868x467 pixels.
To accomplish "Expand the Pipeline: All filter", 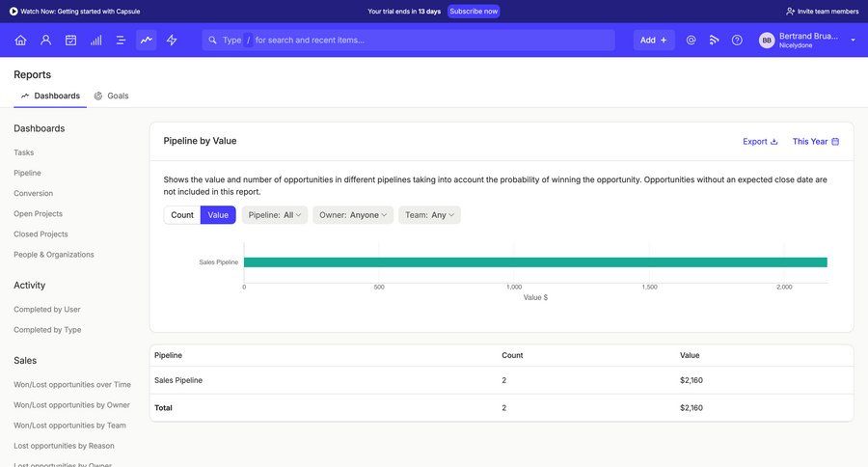I will click(x=275, y=215).
